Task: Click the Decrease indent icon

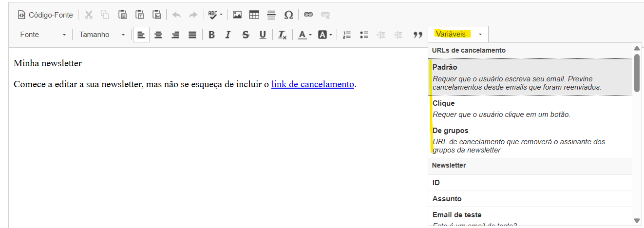Action: tap(381, 35)
